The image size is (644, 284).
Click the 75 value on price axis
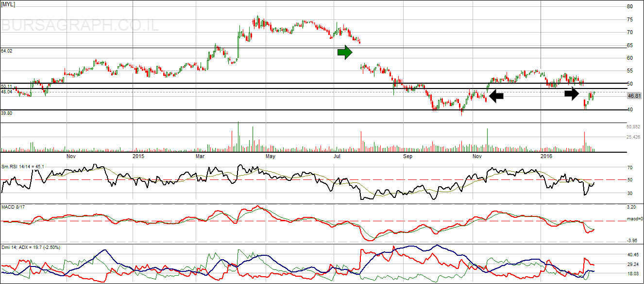coord(629,19)
